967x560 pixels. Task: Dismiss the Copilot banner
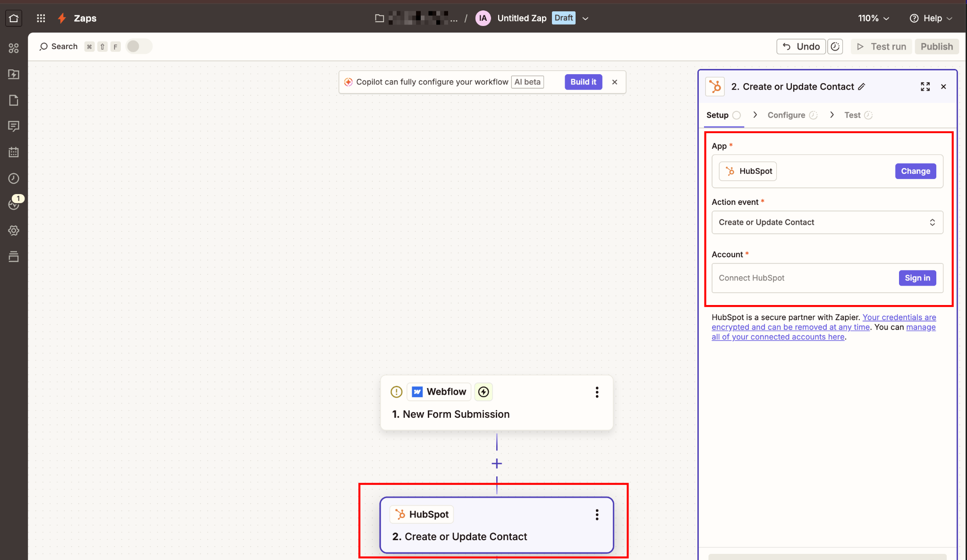[614, 82]
